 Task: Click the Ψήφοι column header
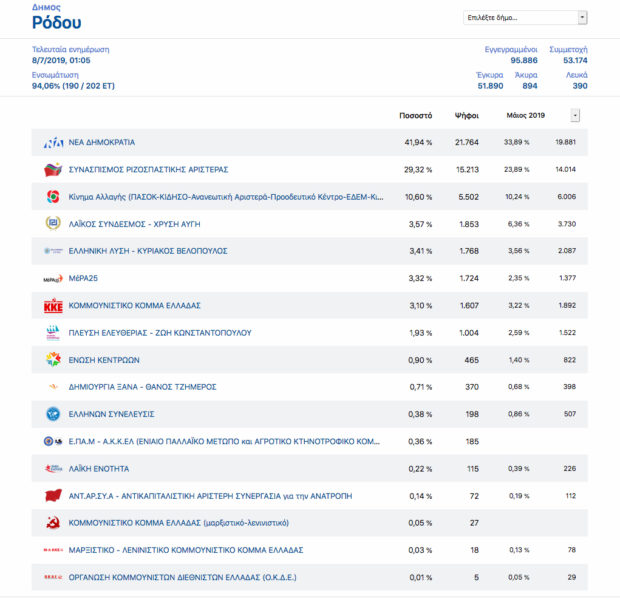coord(467,115)
